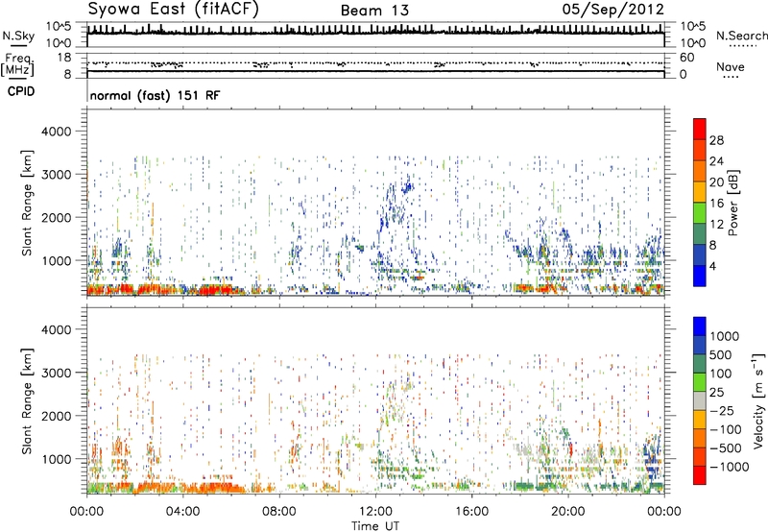Image resolution: width=768 pixels, height=532 pixels.
Task: Click the "normal (fast) 151 RF" mode text
Action: pyautogui.click(x=156, y=95)
